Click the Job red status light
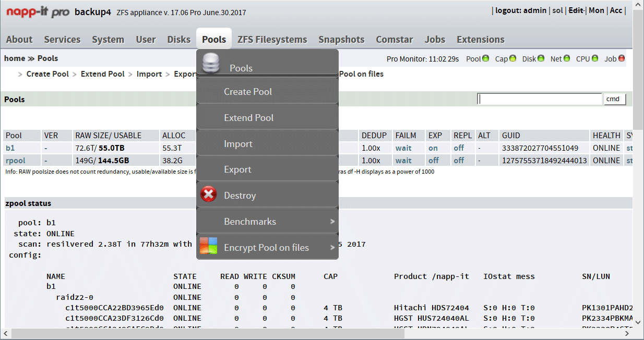 click(622, 59)
